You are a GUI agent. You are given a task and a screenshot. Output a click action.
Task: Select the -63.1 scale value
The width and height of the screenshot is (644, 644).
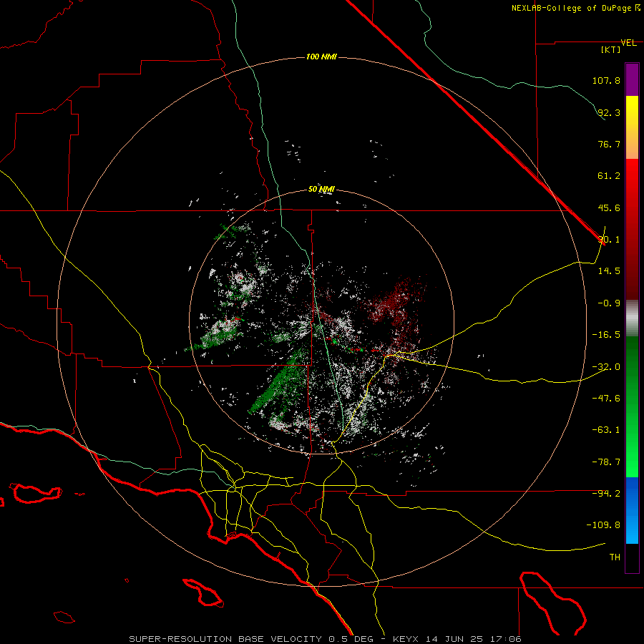coord(606,430)
